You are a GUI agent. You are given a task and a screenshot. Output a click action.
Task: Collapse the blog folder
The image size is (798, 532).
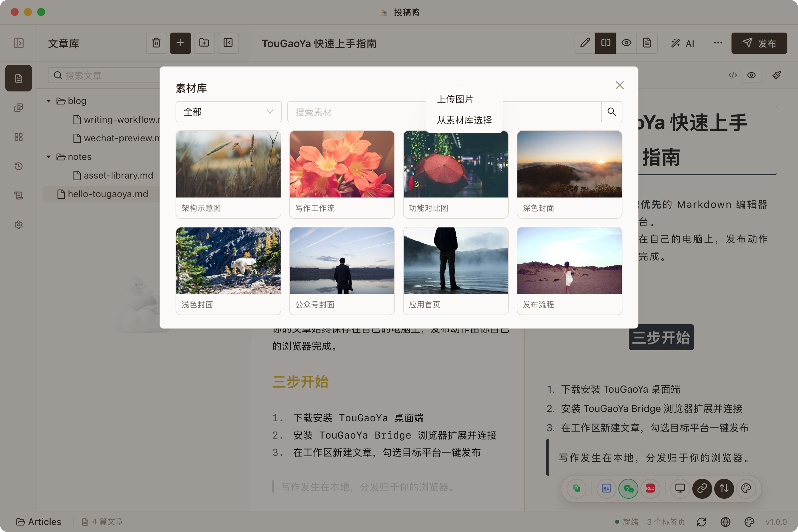(49, 101)
